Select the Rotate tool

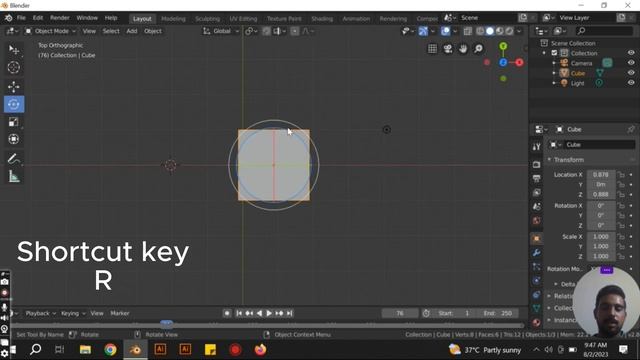click(14, 104)
